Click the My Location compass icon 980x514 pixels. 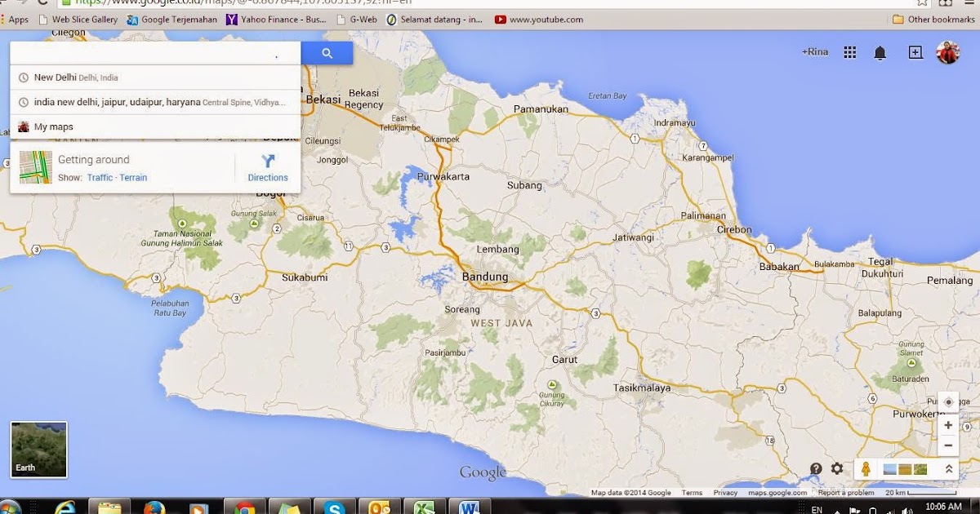click(x=947, y=402)
